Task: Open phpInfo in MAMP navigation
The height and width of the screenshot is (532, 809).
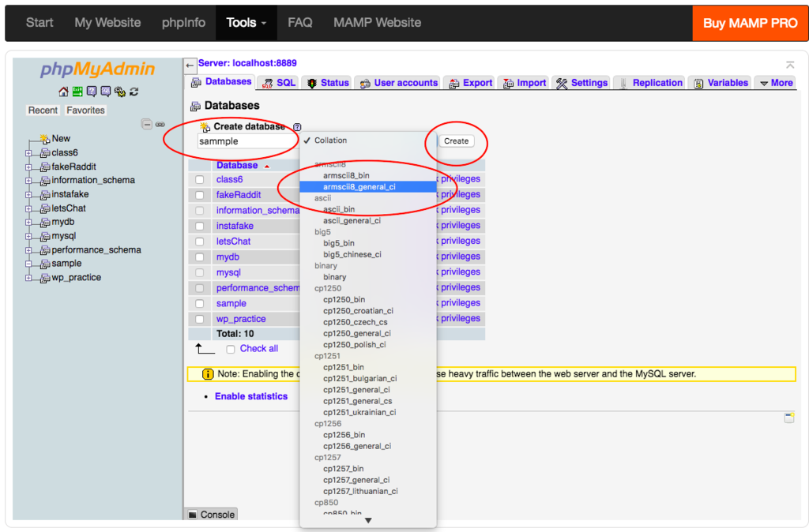Action: tap(183, 23)
